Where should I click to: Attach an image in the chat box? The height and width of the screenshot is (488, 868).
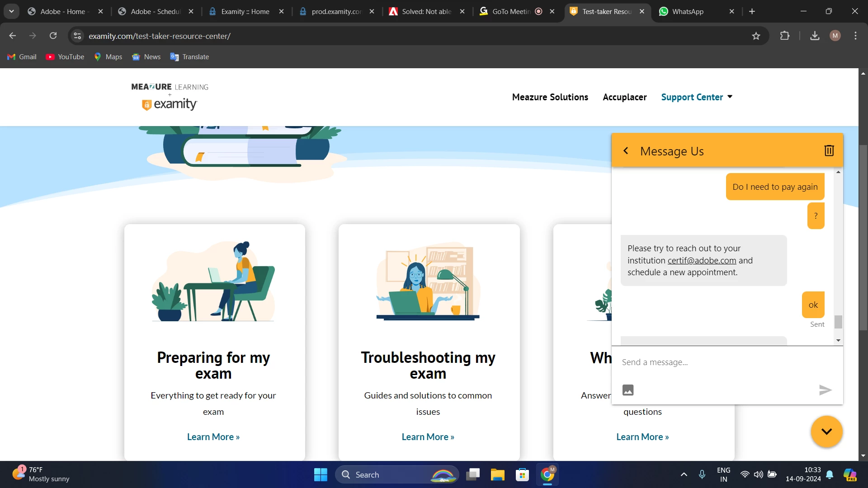tap(628, 390)
